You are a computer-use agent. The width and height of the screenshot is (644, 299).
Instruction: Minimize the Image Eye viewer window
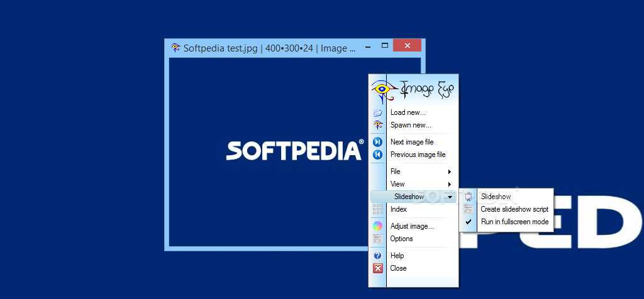tap(367, 46)
